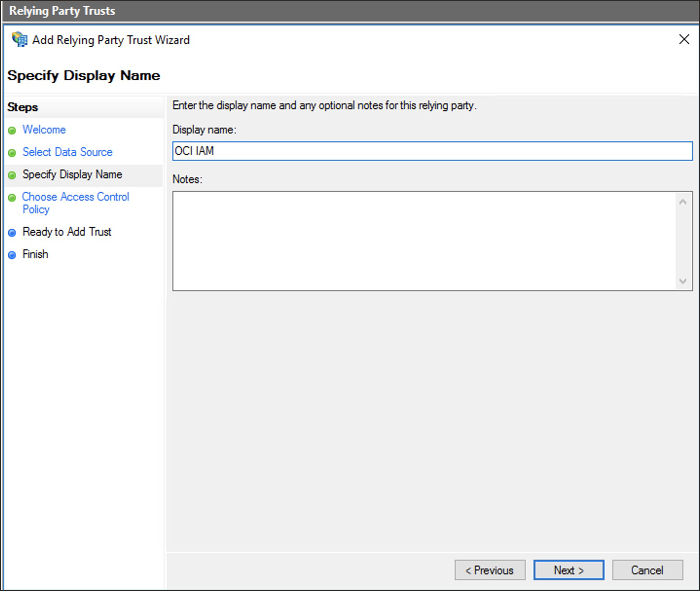The height and width of the screenshot is (591, 700).
Task: Click the Add Relying Party Trust Wizard icon
Action: [18, 39]
